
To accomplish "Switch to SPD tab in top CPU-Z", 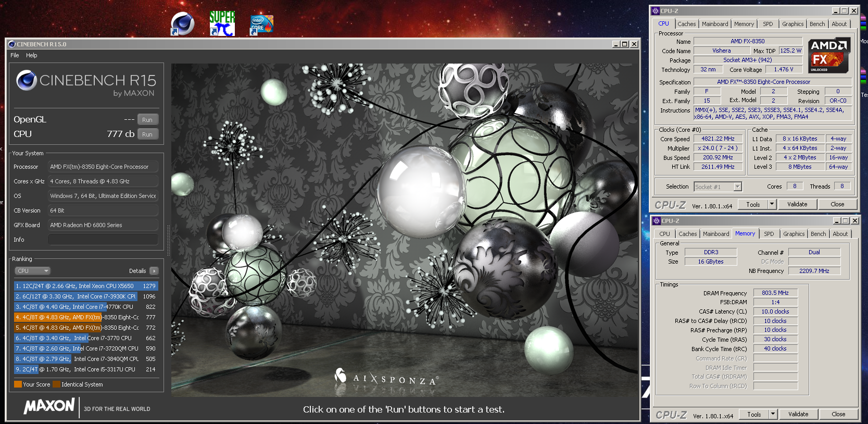I will pos(768,24).
